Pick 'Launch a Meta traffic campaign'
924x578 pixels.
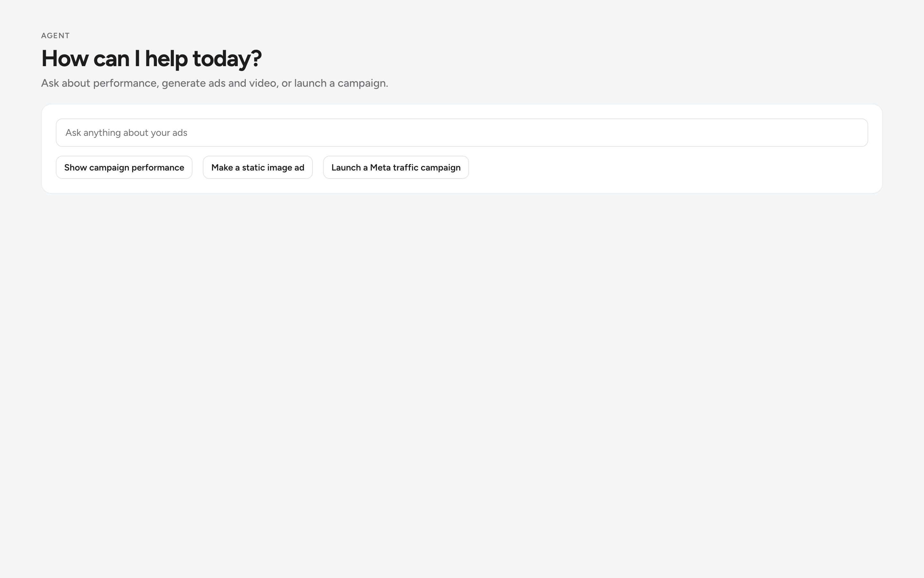click(396, 167)
